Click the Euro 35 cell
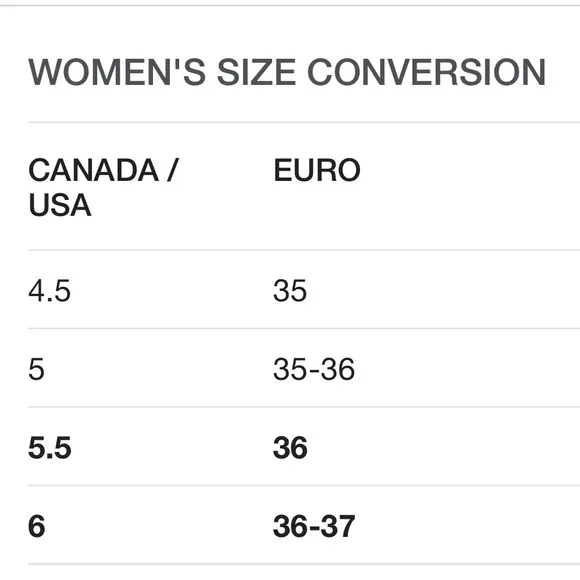The height and width of the screenshot is (580, 580). 290,290
